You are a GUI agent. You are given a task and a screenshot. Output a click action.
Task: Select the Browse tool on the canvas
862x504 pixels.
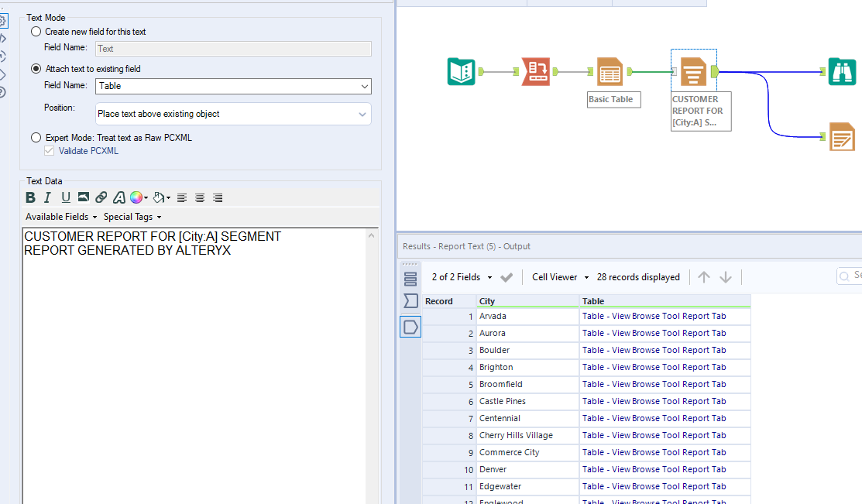coord(842,71)
